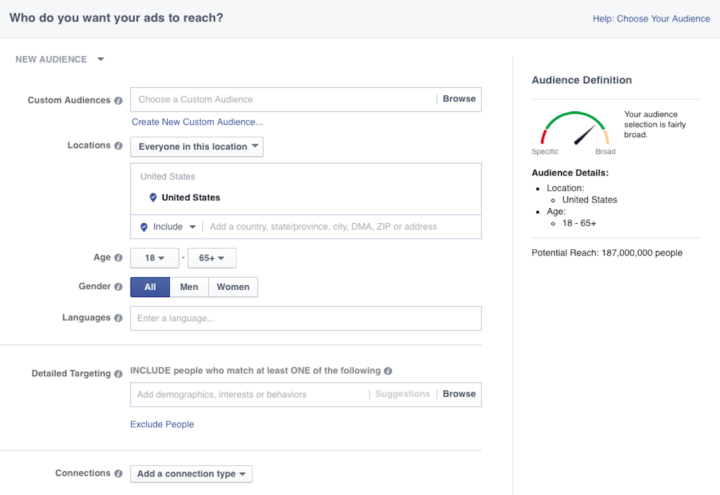Open the Add a connection type menu
720x495 pixels.
pos(191,474)
